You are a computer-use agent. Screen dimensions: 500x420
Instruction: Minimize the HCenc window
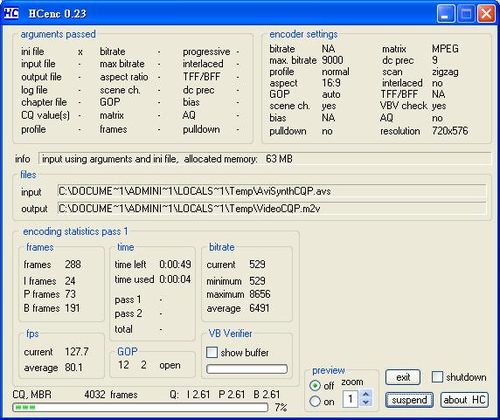(x=445, y=14)
